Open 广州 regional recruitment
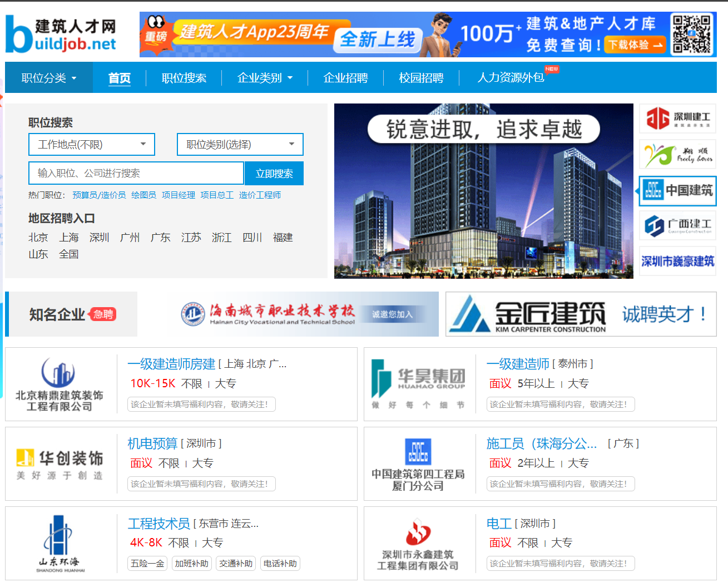 coord(130,238)
